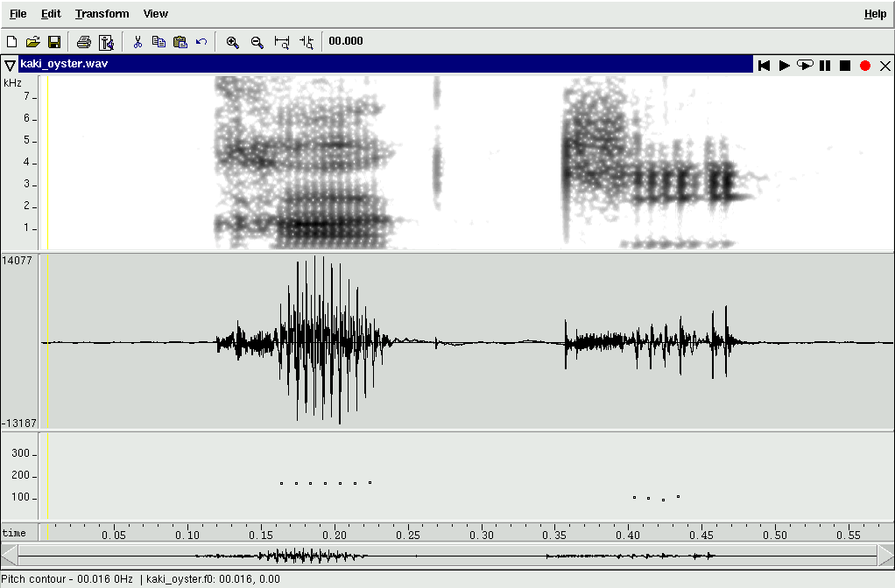Click the New file icon
The image size is (895, 588).
point(12,41)
